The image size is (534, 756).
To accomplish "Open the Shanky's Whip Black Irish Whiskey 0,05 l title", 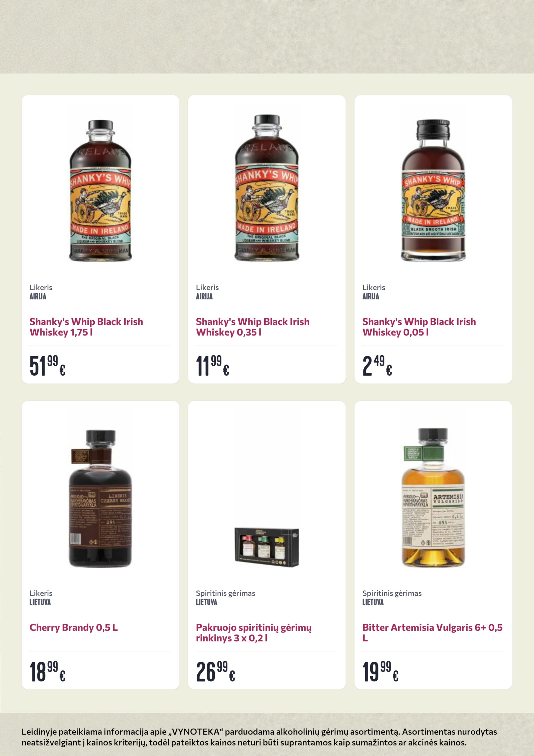I will coord(419,327).
